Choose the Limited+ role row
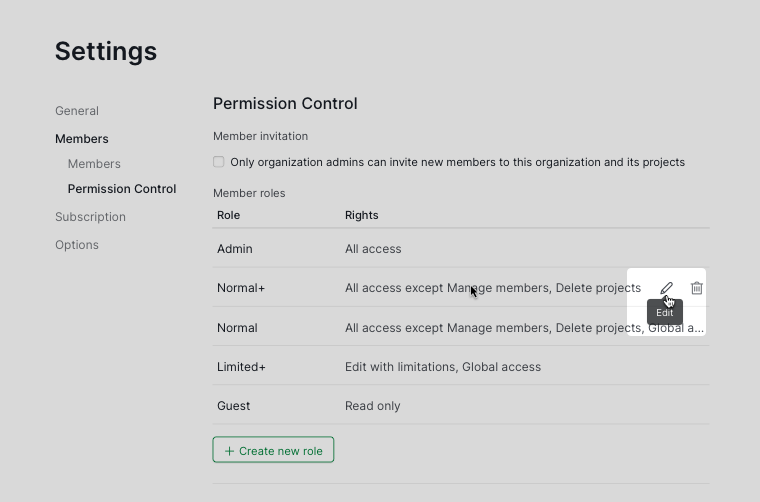 (241, 367)
